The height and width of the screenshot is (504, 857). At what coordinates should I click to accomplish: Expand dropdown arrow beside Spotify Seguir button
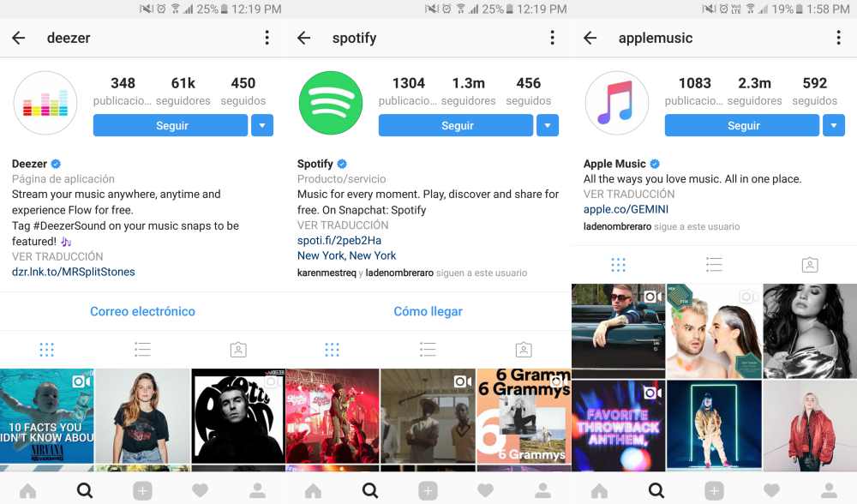[548, 125]
